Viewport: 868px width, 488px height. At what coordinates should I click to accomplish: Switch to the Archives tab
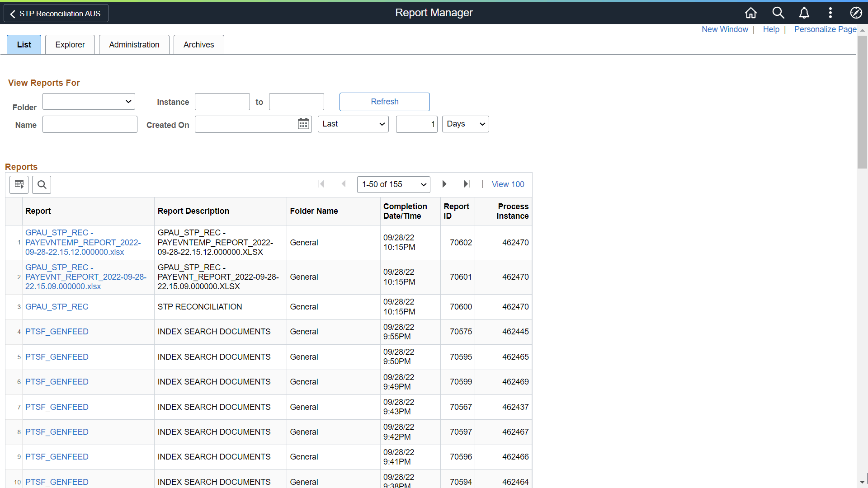pyautogui.click(x=198, y=44)
